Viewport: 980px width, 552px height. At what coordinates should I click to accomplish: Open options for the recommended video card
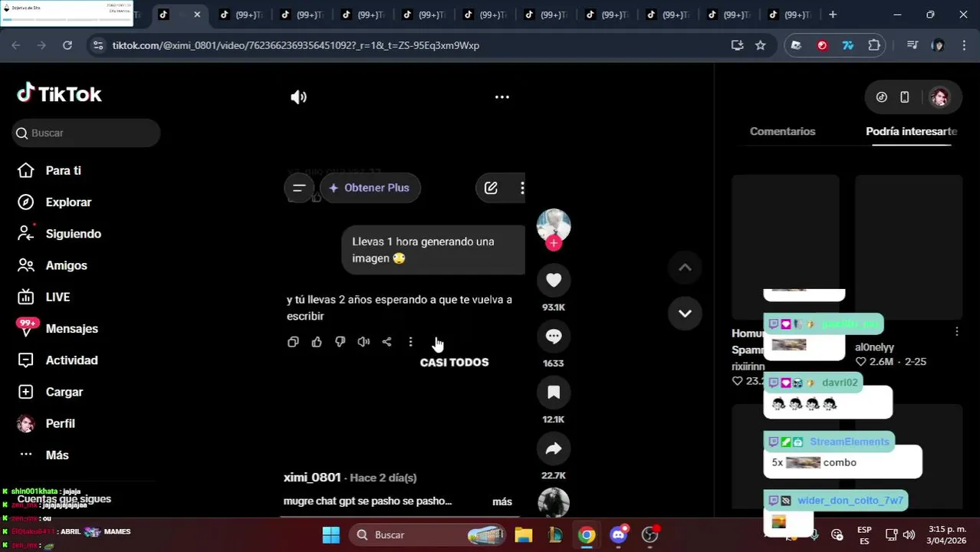point(956,332)
